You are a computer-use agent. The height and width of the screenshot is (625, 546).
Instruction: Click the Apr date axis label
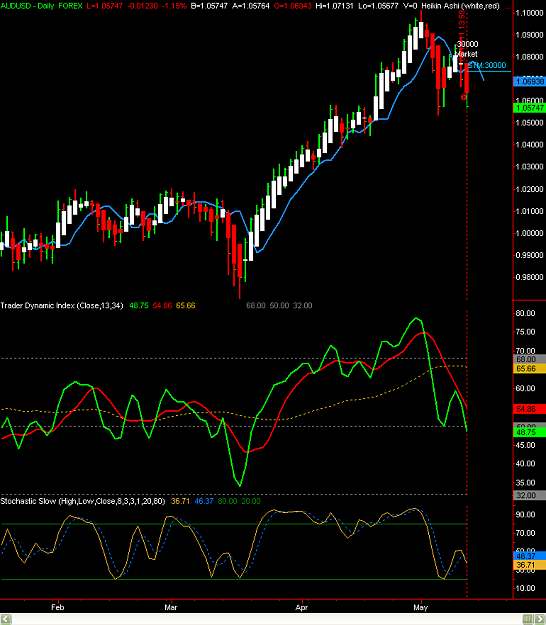coord(302,607)
